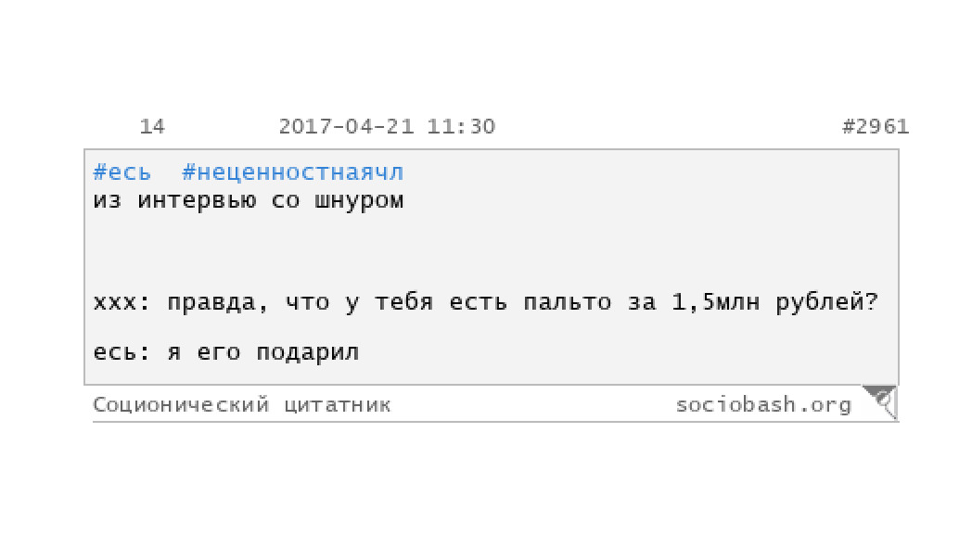Visit the sociobash.org site link
Screen dimensions: 972x560
(x=763, y=404)
